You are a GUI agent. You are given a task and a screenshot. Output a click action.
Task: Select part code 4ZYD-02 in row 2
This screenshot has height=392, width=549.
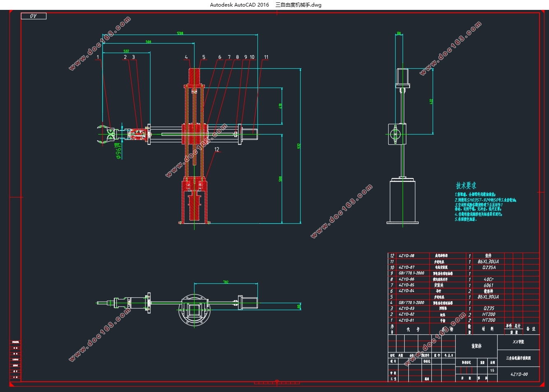406,314
